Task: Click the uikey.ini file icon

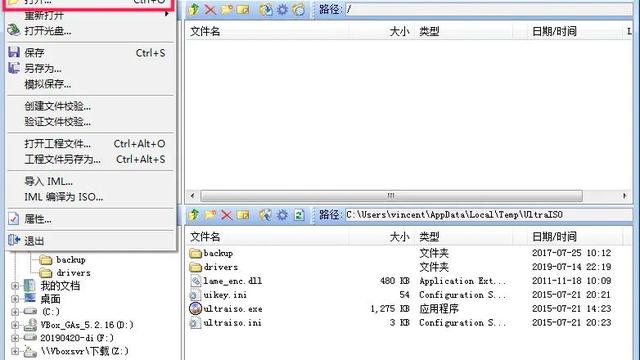Action: 195,295
